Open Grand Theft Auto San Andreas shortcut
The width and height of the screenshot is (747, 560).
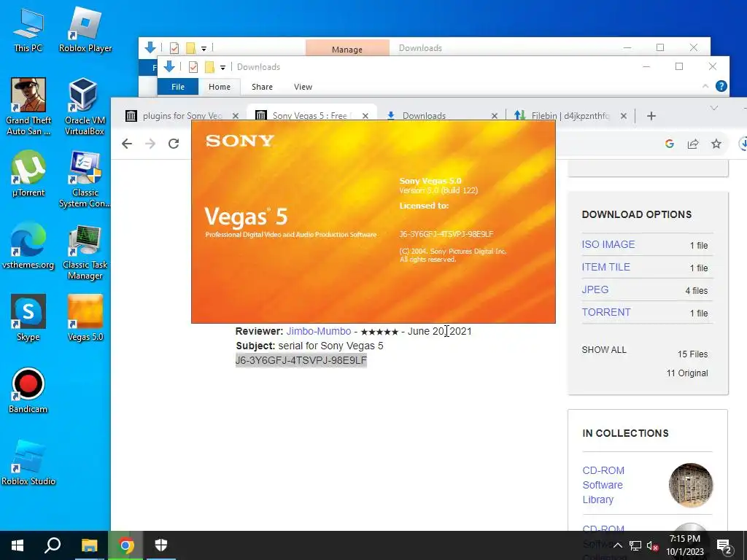pyautogui.click(x=28, y=106)
